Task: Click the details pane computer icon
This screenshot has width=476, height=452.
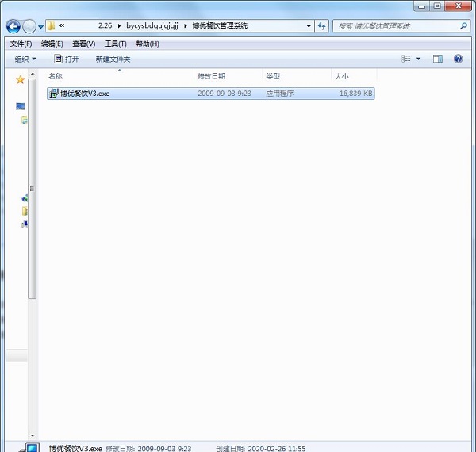Action: point(30,447)
